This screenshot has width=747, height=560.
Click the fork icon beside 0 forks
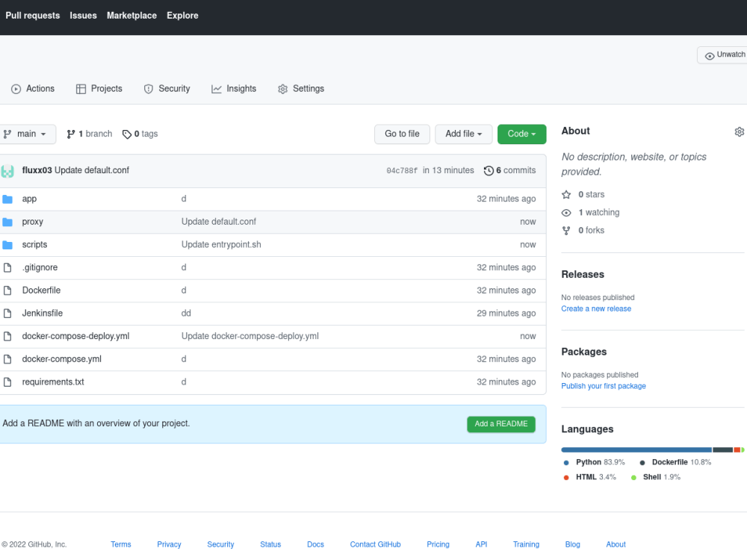pos(566,230)
